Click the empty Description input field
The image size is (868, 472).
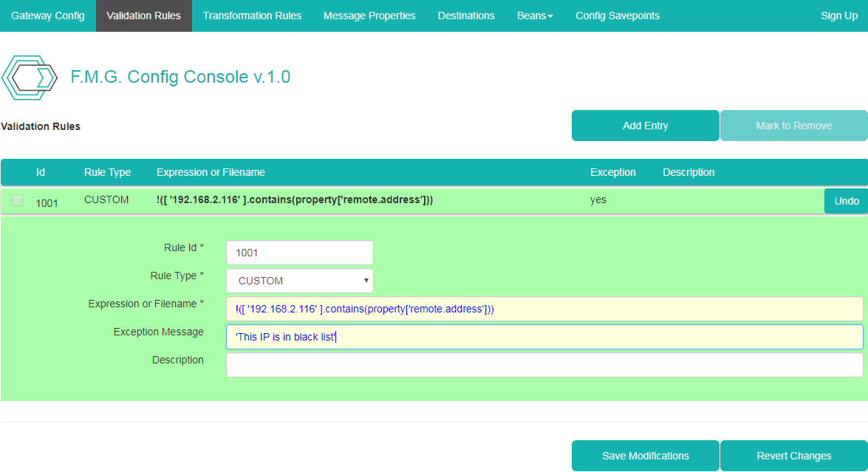[544, 365]
